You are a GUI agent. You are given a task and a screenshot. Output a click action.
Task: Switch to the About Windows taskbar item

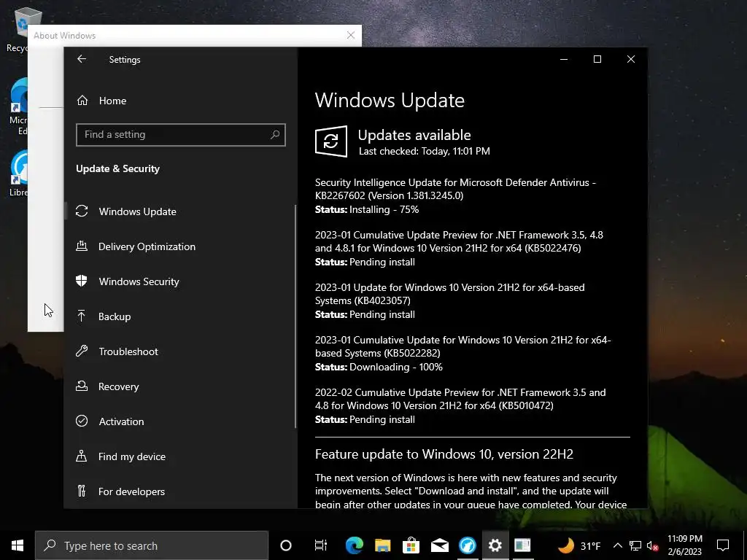coord(522,545)
